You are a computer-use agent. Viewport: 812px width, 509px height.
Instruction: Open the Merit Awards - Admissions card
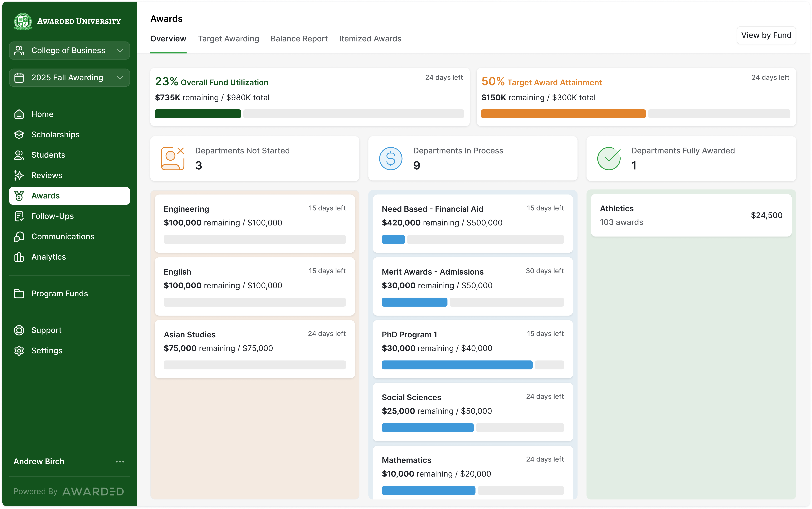473,287
